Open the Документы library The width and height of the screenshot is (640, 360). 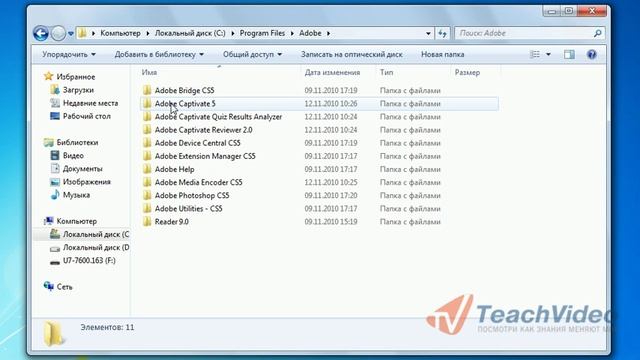click(82, 169)
